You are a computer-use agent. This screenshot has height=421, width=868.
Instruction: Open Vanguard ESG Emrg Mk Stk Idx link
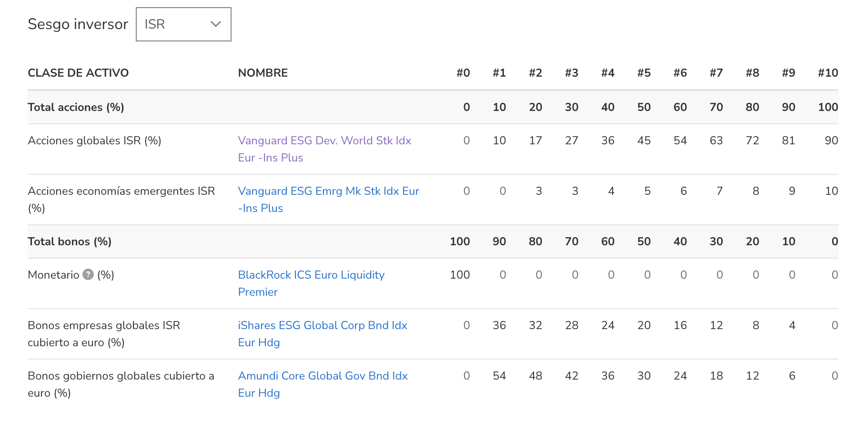[329, 200]
